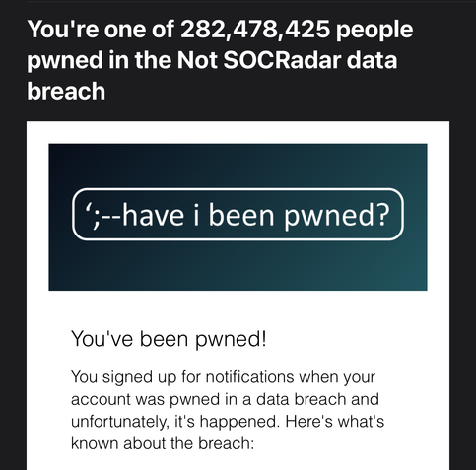
Task: Click the word 'breach' ending the subject line
Action: click(66, 91)
